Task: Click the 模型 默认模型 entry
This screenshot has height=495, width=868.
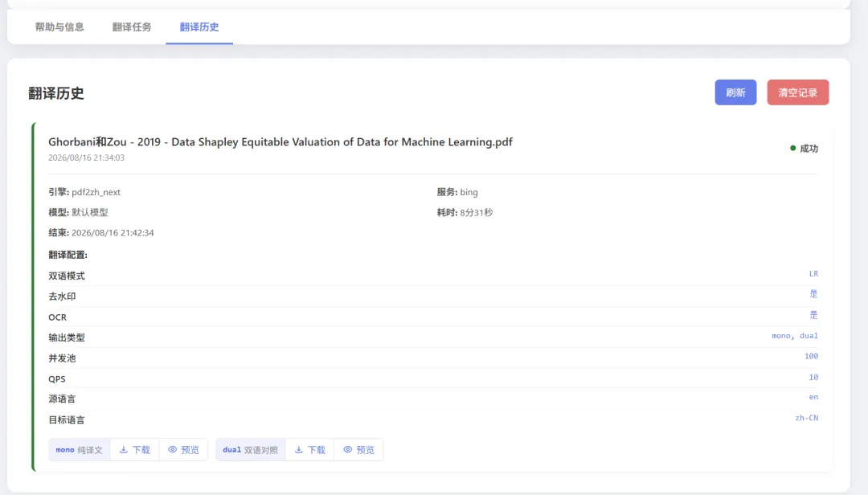Action: click(x=78, y=213)
